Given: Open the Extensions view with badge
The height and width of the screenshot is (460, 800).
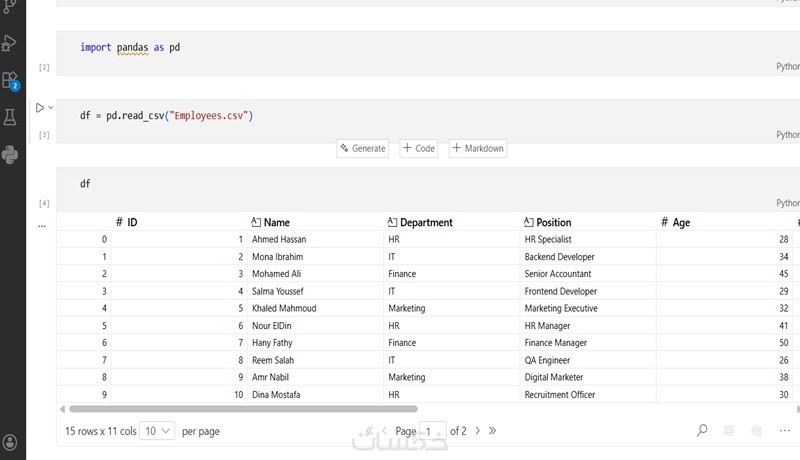Looking at the screenshot, I should [10, 80].
